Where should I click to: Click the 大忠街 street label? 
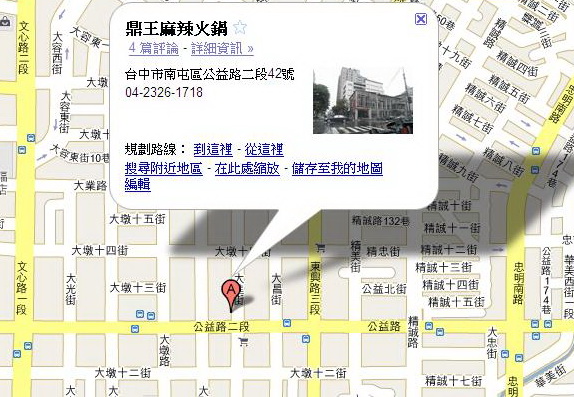click(492, 343)
